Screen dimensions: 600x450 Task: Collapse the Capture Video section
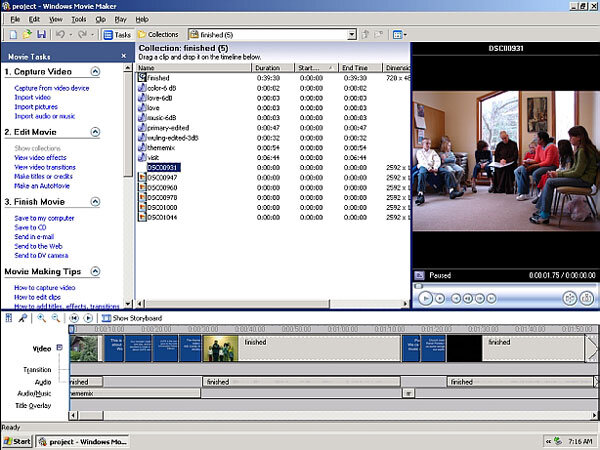pyautogui.click(x=95, y=72)
